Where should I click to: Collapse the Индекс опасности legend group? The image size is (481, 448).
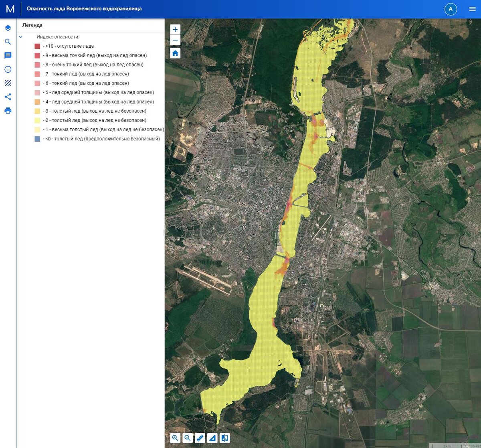(21, 37)
